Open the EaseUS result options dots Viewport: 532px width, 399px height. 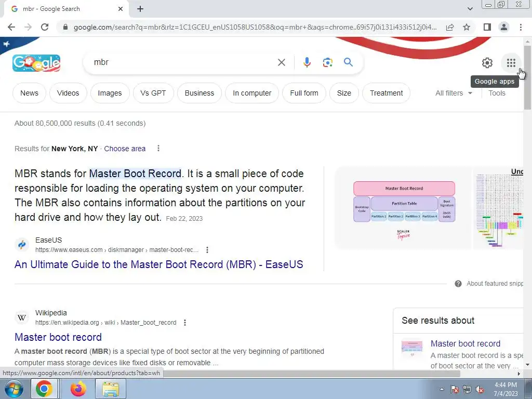click(207, 250)
